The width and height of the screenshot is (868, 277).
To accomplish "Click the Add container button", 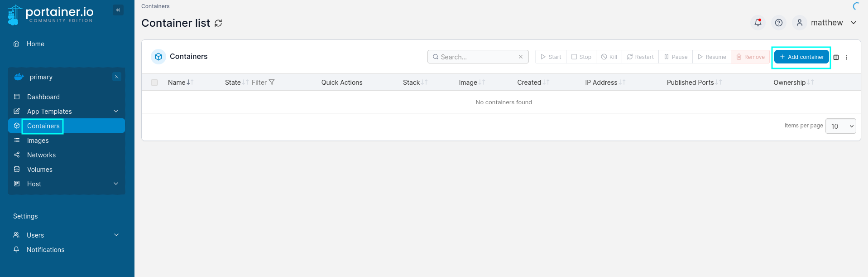I will (x=801, y=57).
